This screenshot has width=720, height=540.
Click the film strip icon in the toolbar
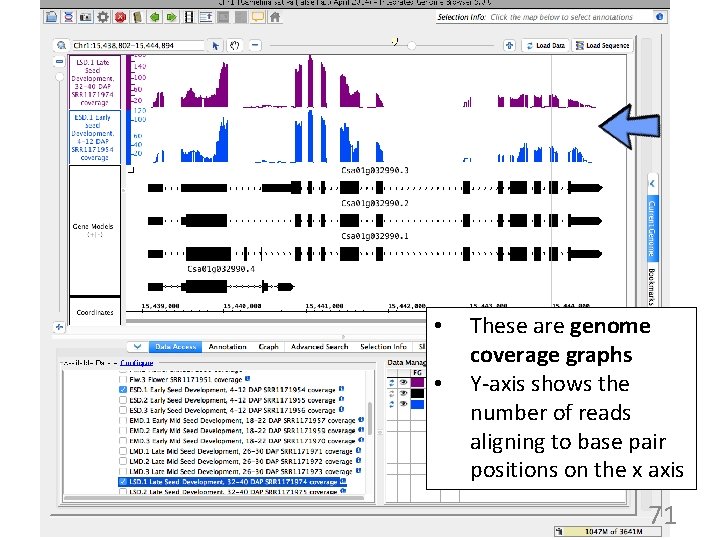188,17
